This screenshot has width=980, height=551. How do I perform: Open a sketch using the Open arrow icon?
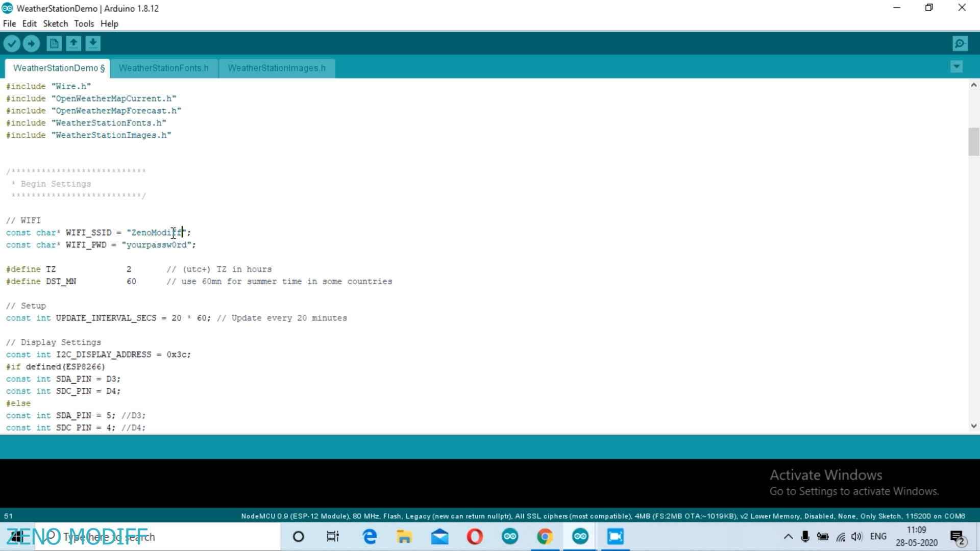[x=73, y=44]
